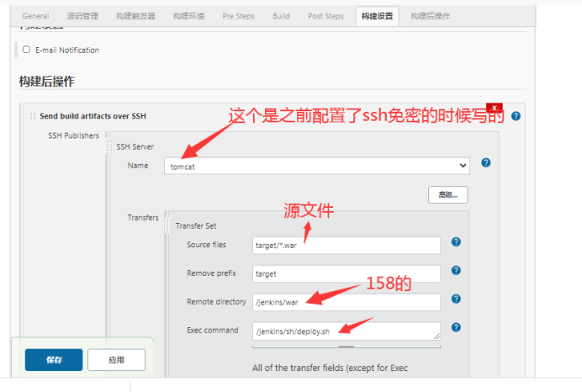
Task: Switch to the 构建触发器 tab
Action: click(x=135, y=16)
